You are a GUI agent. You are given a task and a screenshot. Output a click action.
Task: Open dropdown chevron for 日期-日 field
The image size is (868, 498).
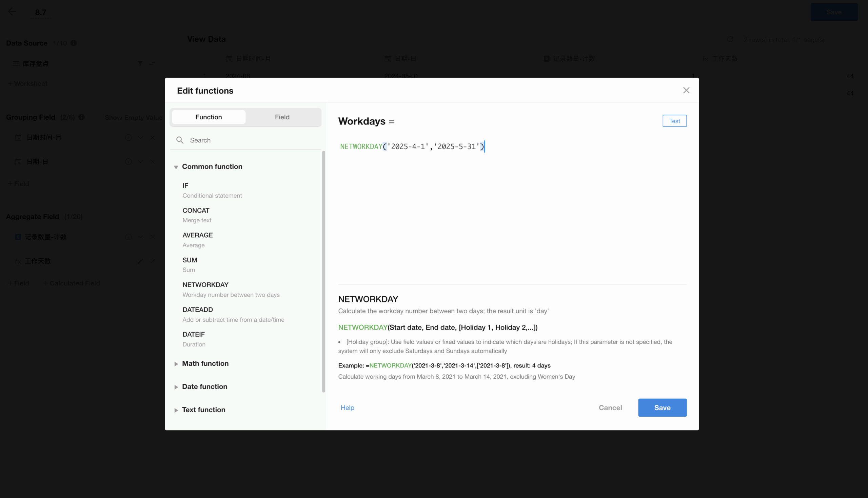click(140, 161)
